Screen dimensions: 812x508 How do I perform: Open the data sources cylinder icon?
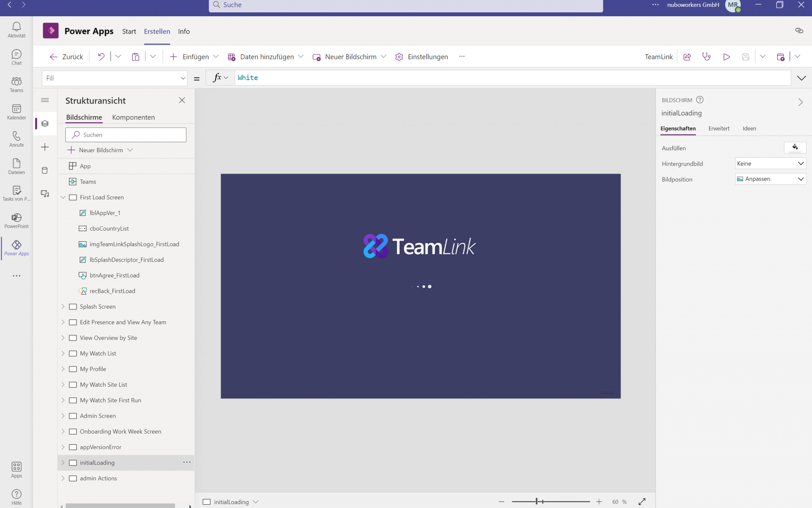[x=45, y=170]
